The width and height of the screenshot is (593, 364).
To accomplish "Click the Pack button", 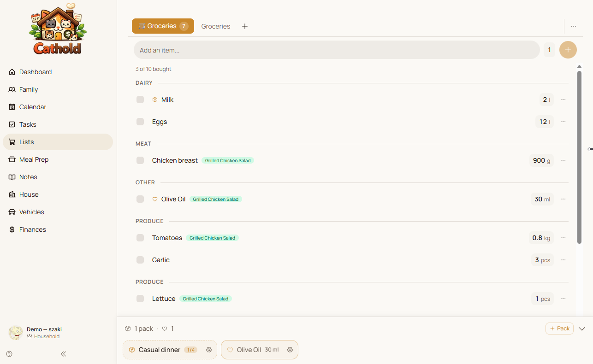I will [x=559, y=329].
